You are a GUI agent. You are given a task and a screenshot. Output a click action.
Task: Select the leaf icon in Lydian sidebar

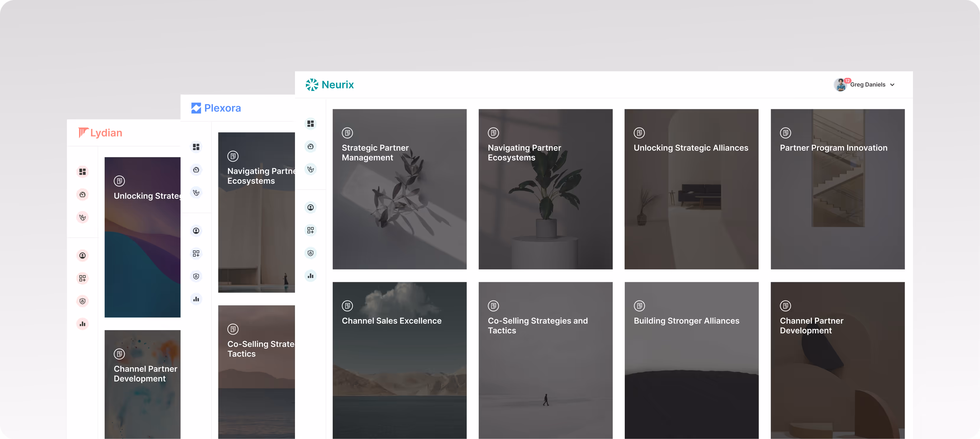coord(82,217)
